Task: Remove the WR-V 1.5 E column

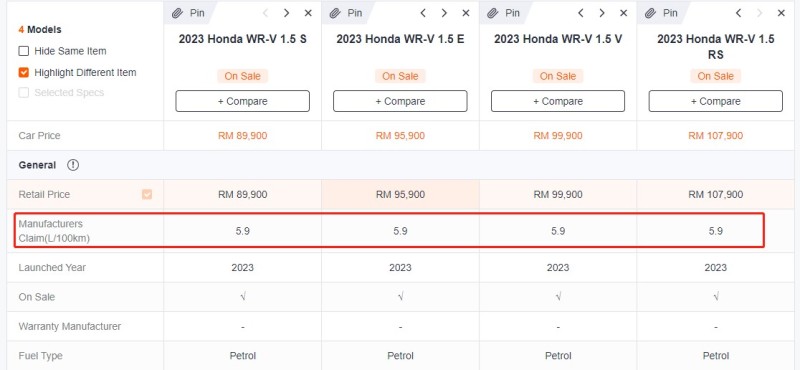Action: pyautogui.click(x=466, y=13)
